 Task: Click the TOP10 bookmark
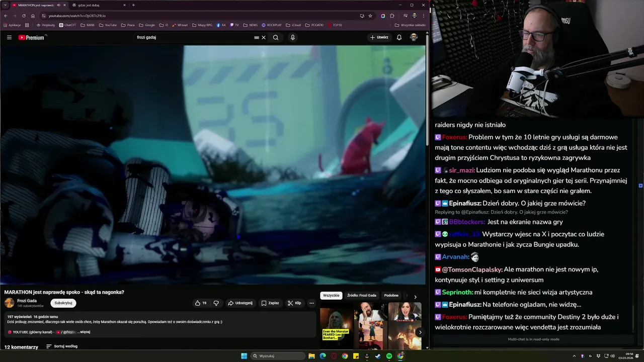(335, 25)
